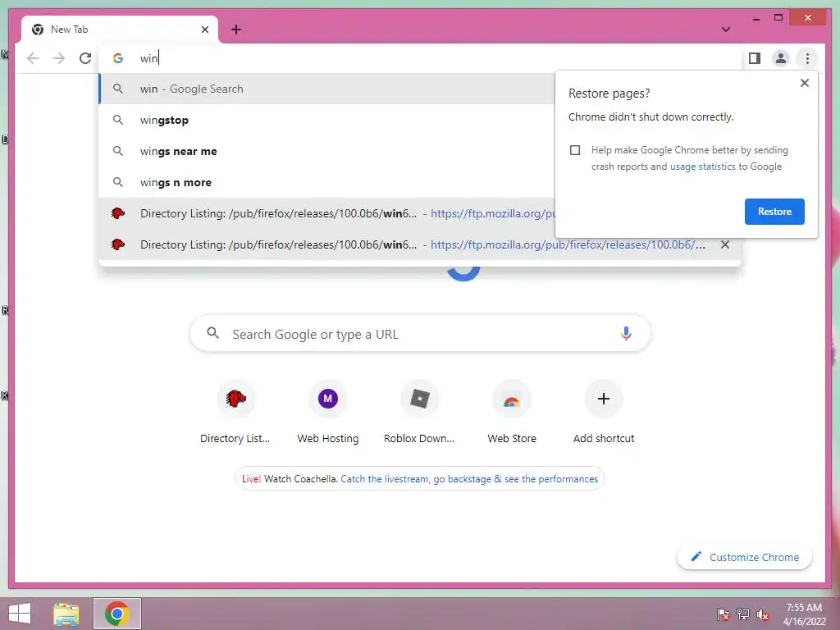Open the Web Hosting shortcut
Image resolution: width=840 pixels, height=630 pixels.
(x=328, y=412)
